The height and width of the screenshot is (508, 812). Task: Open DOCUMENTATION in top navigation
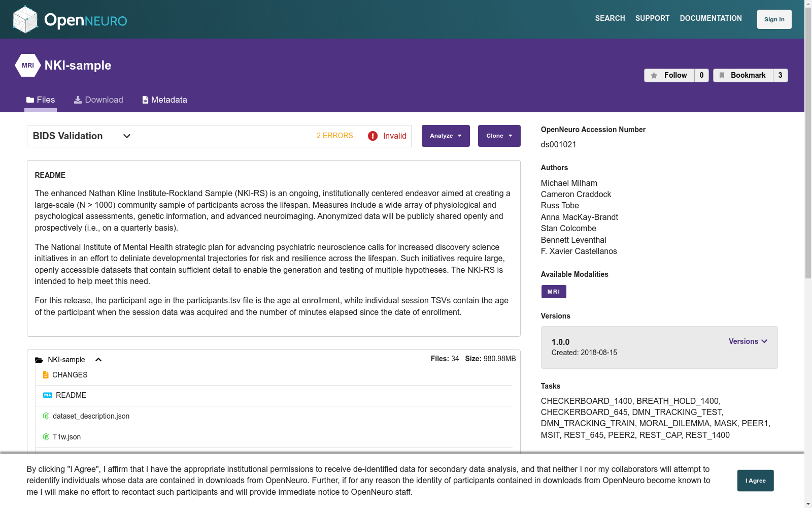point(711,18)
